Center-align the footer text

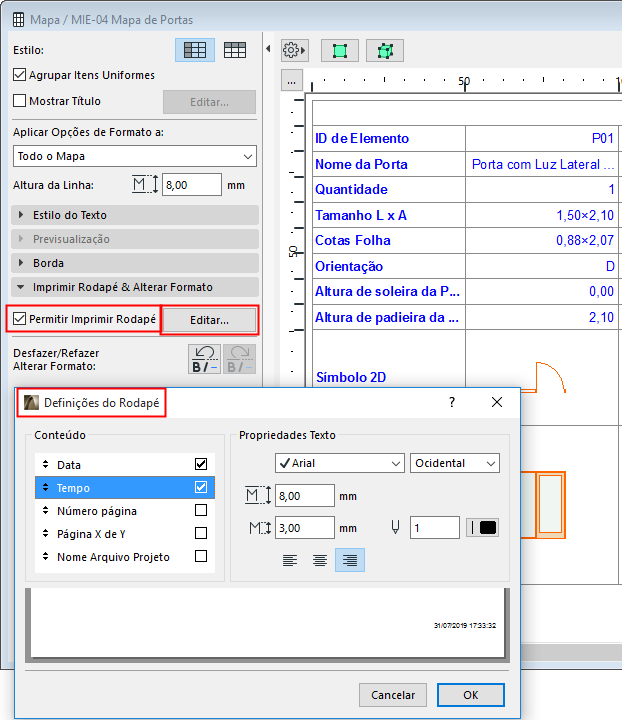click(319, 560)
